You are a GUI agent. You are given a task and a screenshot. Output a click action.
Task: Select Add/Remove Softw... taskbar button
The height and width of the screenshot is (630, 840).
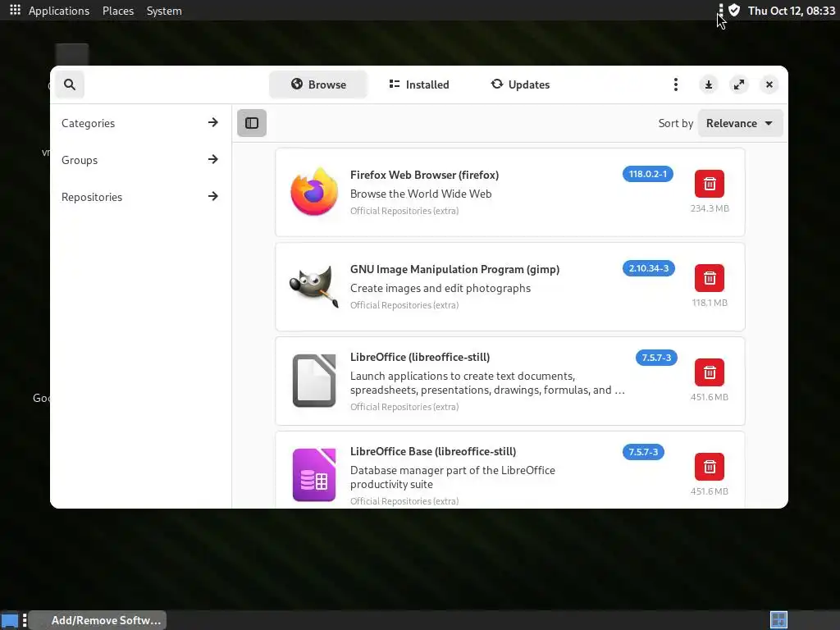(98, 620)
